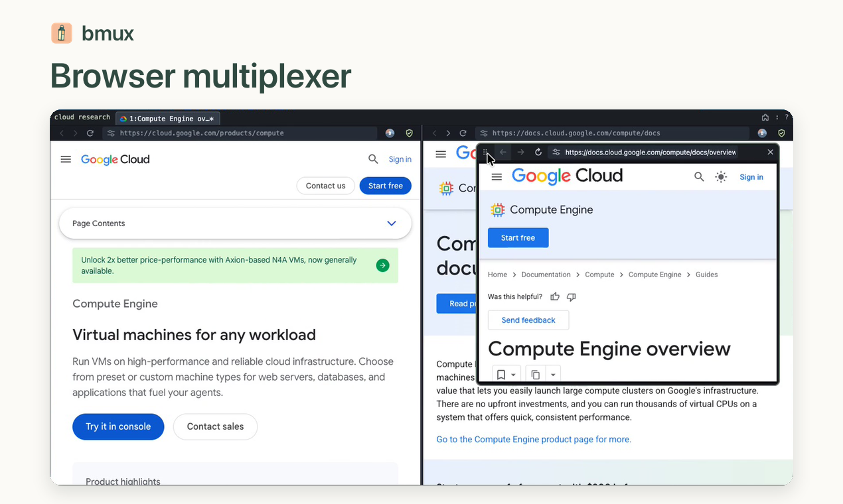Click the 'cloud research' session label
The height and width of the screenshot is (504, 843).
pos(82,117)
